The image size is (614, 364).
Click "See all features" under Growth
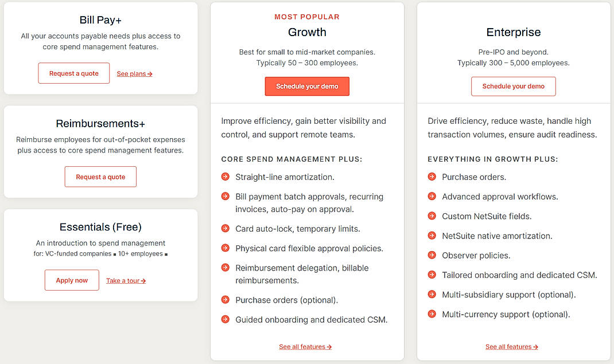(306, 347)
